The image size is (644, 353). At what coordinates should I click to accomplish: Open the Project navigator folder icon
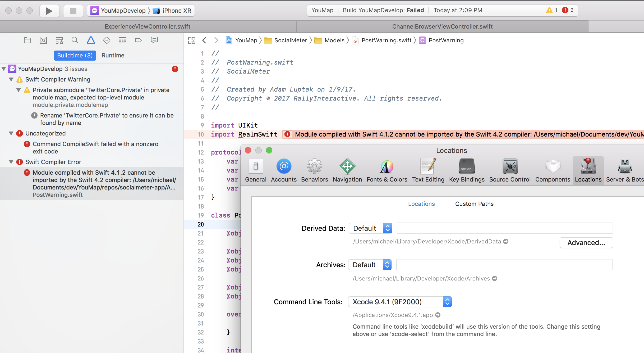27,40
